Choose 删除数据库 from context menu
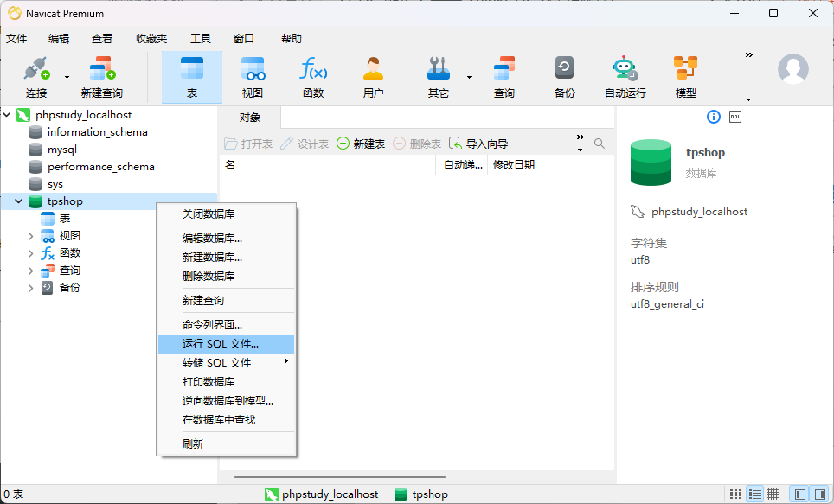Image resolution: width=834 pixels, height=504 pixels. [226, 277]
